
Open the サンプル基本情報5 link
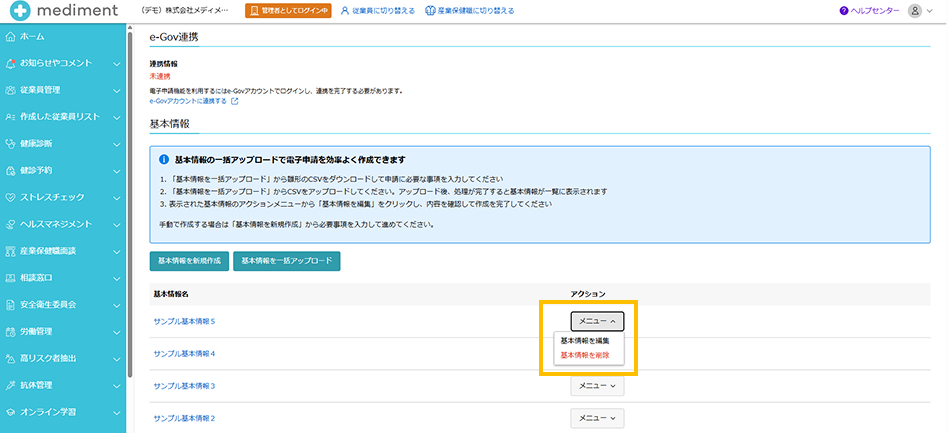click(x=184, y=321)
